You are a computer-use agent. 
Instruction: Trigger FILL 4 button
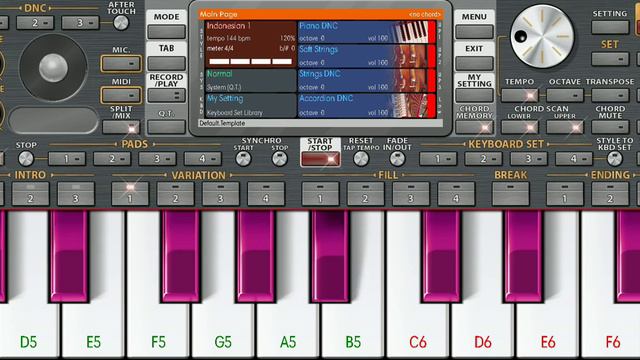pyautogui.click(x=456, y=193)
